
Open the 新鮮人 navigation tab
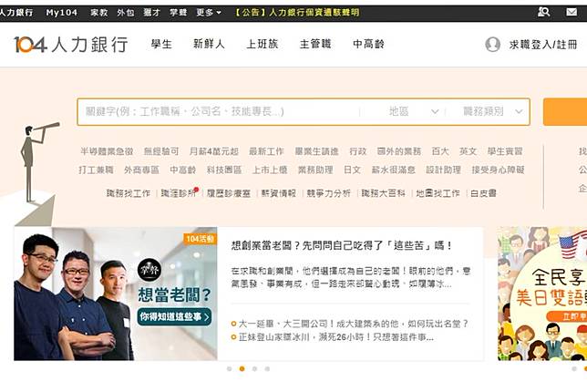[x=209, y=44]
